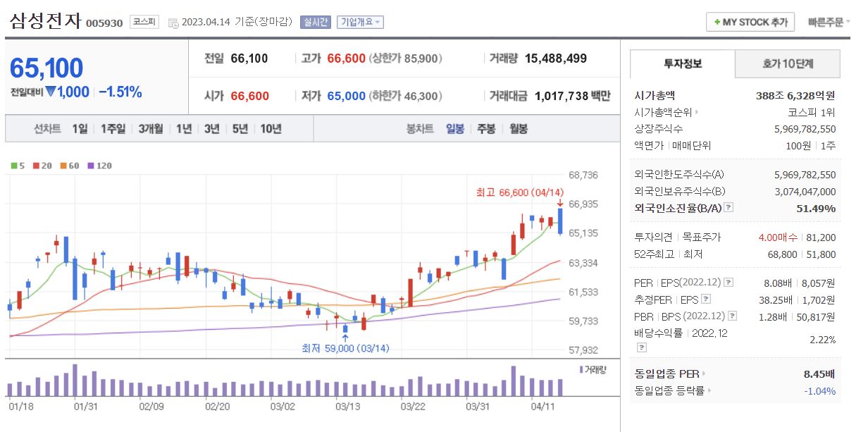
Task: Click the calendar clock icon beside 2023.04.14
Action: (173, 23)
